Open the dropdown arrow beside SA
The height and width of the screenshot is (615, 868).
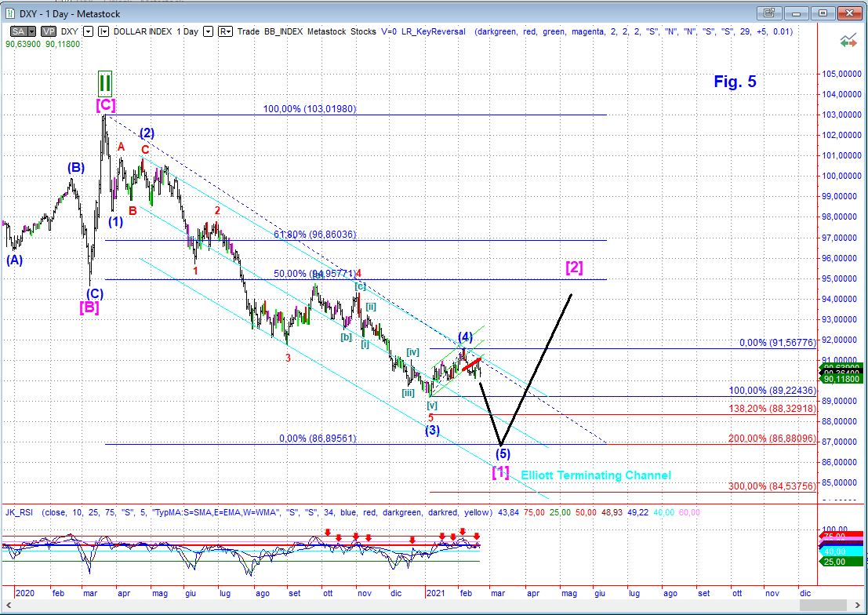coord(31,31)
